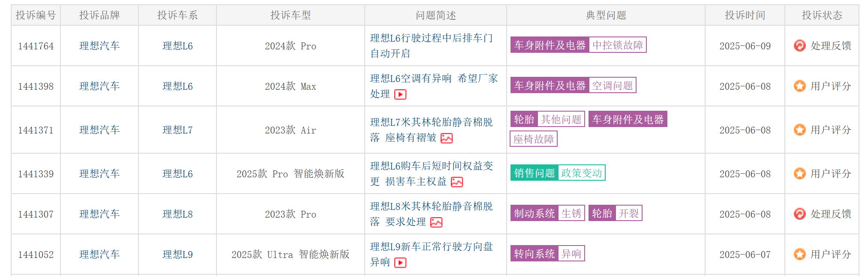This screenshot has width=868, height=276.
Task: Click 2025款 Pro 智能焕新版 model cell
Action: (x=291, y=174)
